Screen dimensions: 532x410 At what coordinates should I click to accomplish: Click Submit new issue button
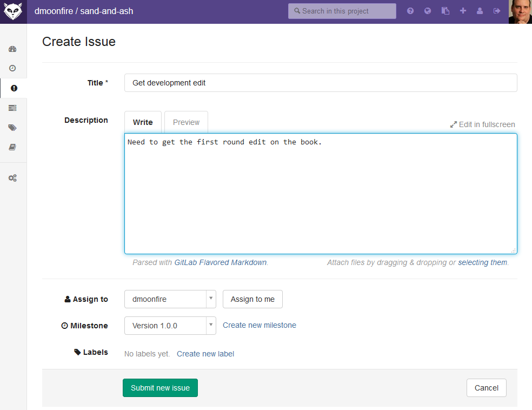pyautogui.click(x=160, y=388)
